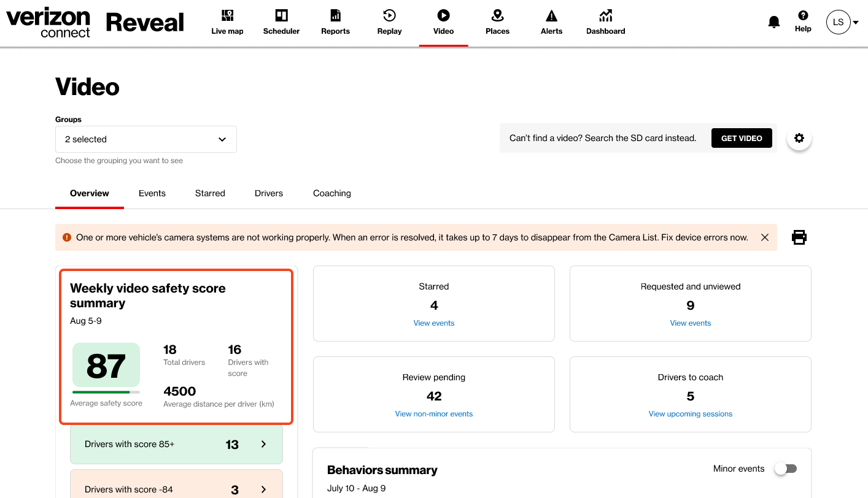Viewport: 868px width, 498px height.
Task: Switch to the Drivers tab
Action: tap(269, 193)
